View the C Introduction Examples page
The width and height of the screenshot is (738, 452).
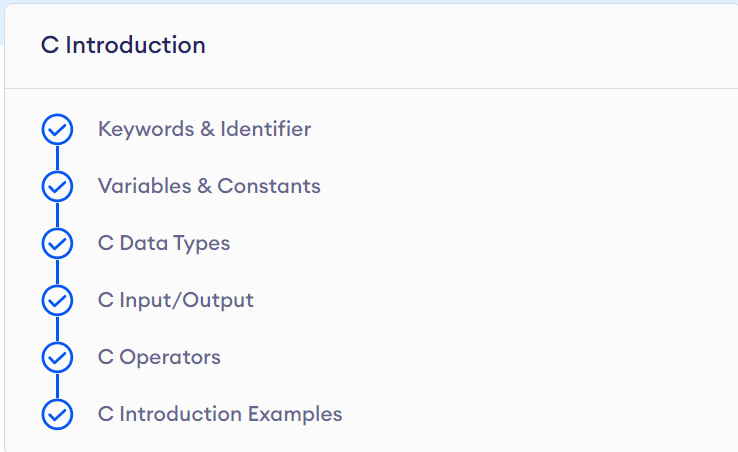220,414
